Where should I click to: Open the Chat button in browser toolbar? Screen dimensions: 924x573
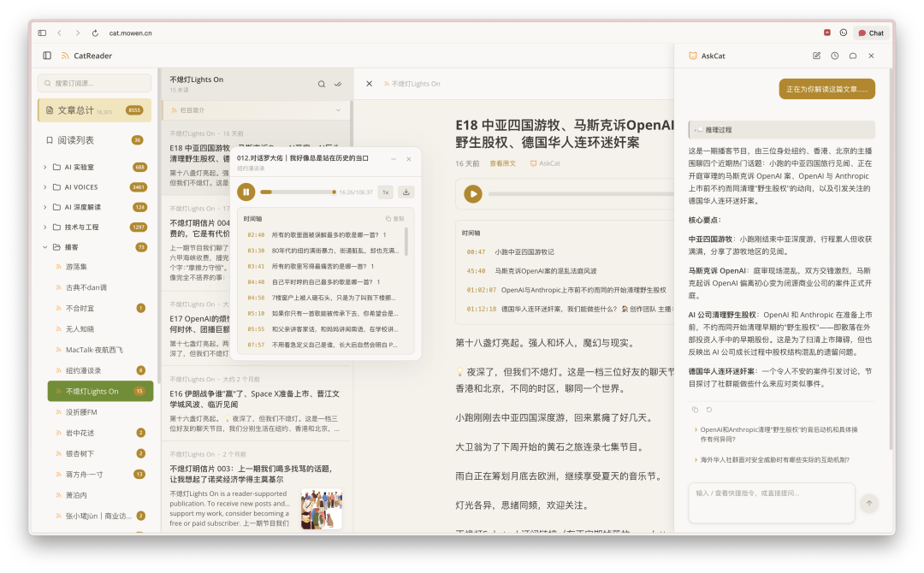coord(871,33)
